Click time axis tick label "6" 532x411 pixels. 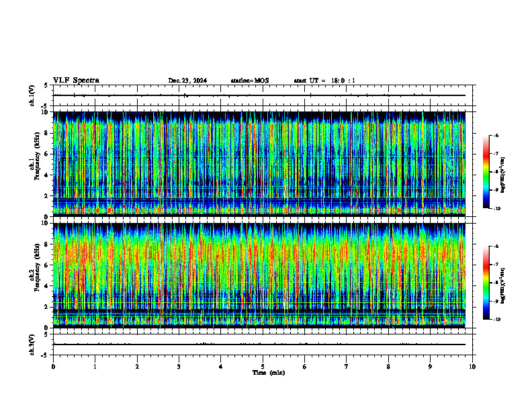tap(305, 367)
